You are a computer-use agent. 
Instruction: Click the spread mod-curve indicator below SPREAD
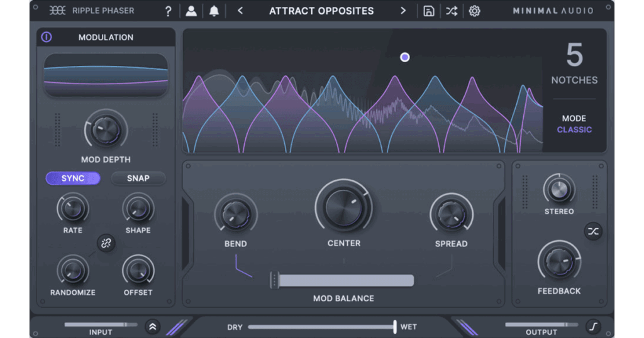[444, 266]
